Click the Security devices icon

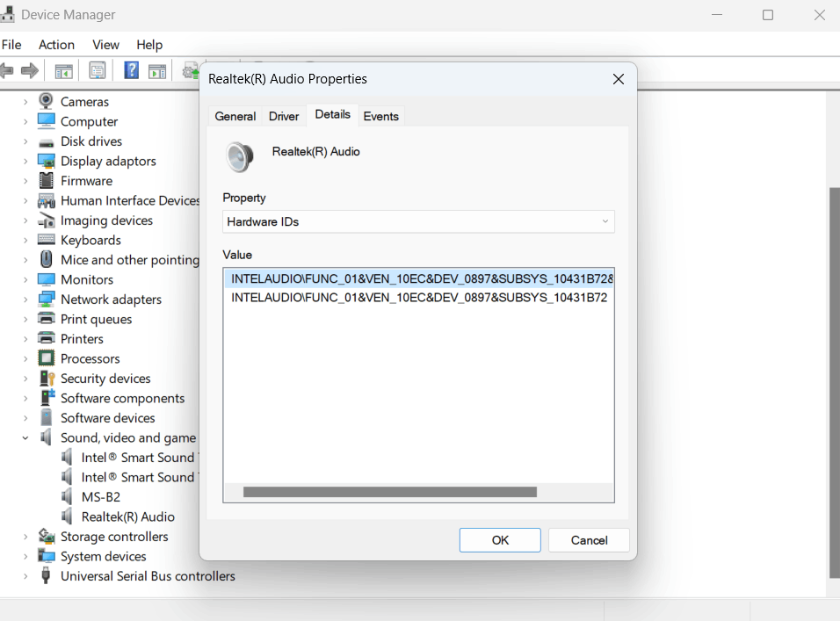click(47, 378)
